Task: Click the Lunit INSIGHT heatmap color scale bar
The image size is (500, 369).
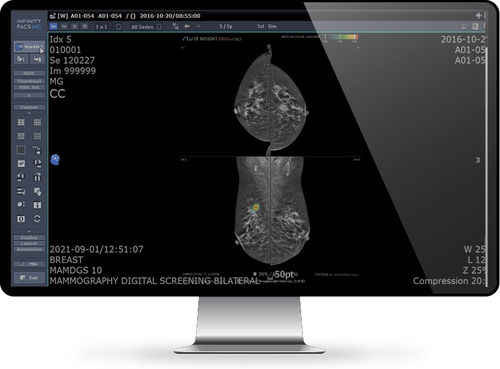Action: (x=341, y=37)
